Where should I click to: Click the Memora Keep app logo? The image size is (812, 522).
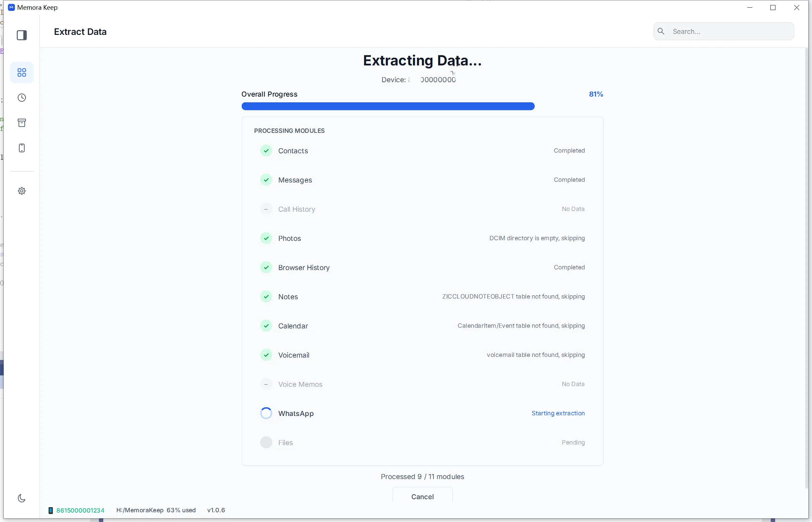click(11, 7)
